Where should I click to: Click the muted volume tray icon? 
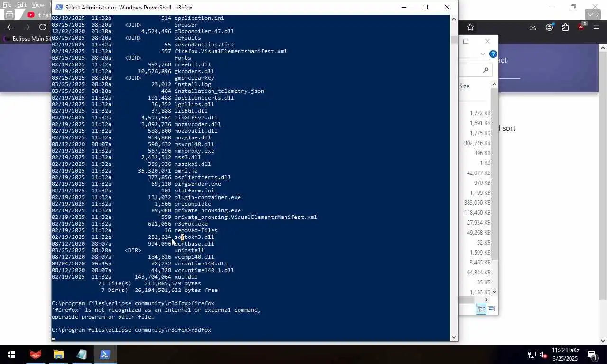543,355
